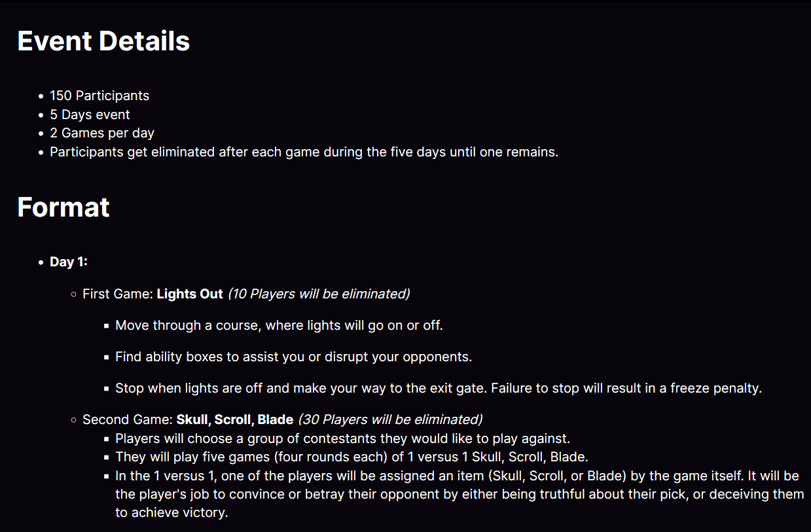Click the 10 Players will be eliminated note
Viewport: 811px width, 532px height.
[x=319, y=294]
